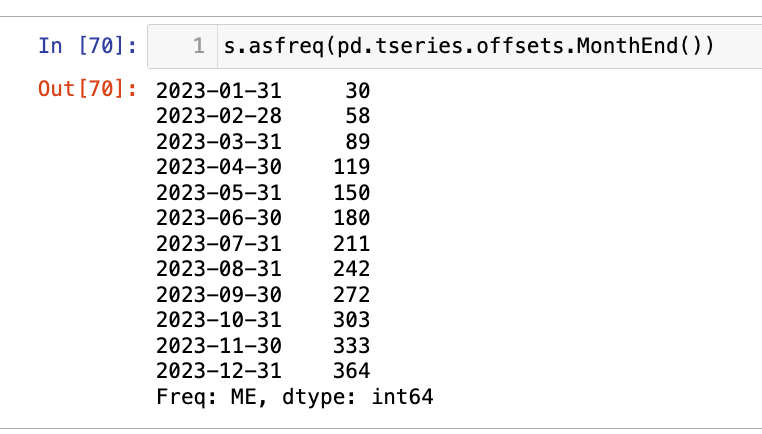Viewport: 762px width, 434px height.
Task: Select the 2023-02-28 date entry
Action: [219, 116]
